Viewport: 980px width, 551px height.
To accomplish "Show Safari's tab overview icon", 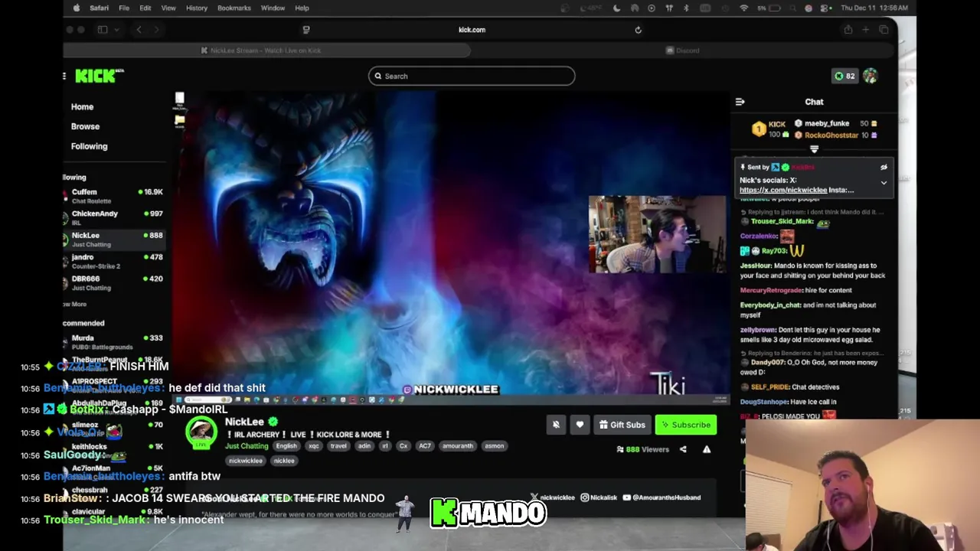I will [x=884, y=30].
